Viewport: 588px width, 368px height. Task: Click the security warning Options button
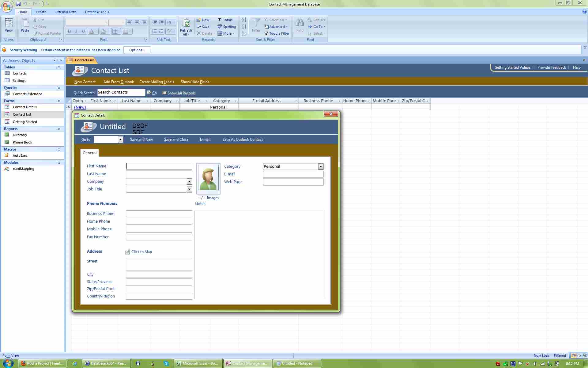(x=137, y=50)
